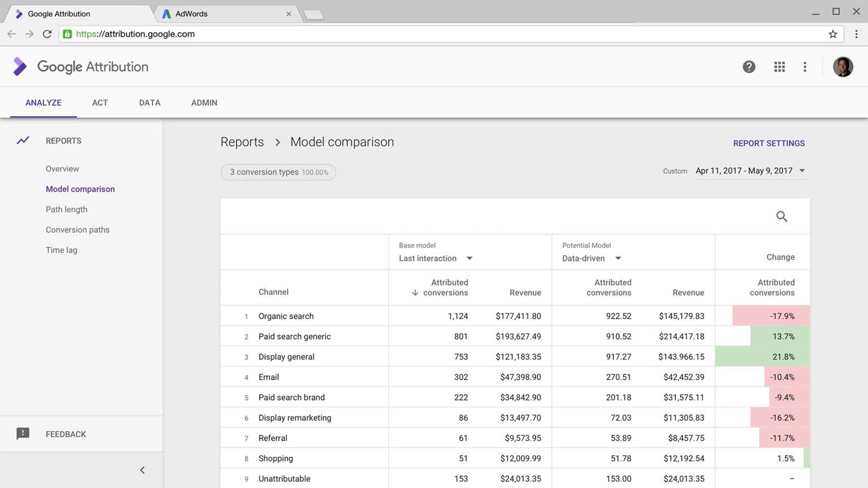Open the Time lag report
This screenshot has height=488, width=868.
(62, 250)
